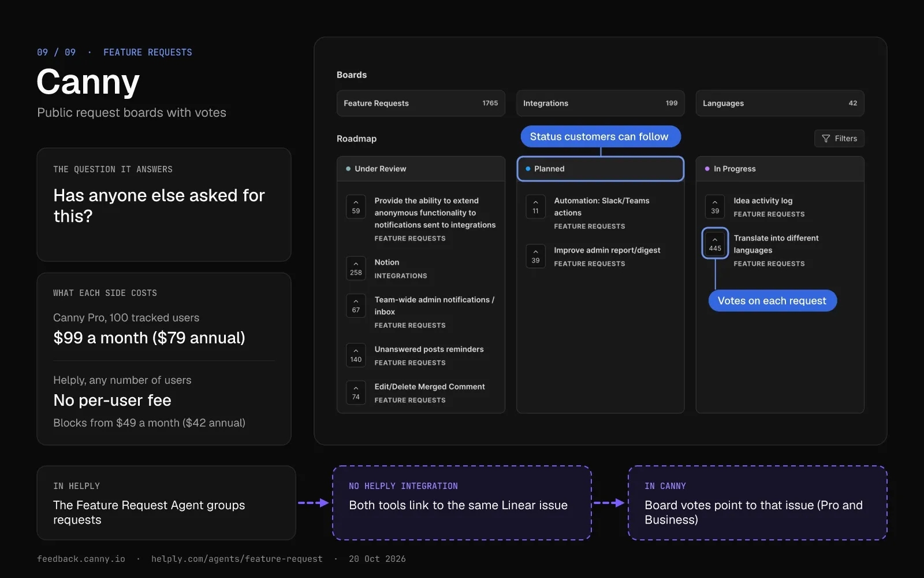
Task: Upvote Improve admin report/digest
Action: point(535,256)
